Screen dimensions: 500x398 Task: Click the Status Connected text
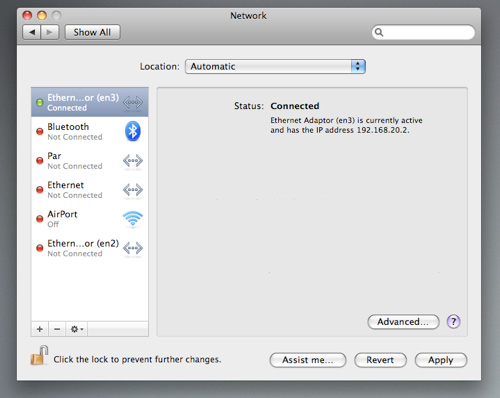[295, 106]
